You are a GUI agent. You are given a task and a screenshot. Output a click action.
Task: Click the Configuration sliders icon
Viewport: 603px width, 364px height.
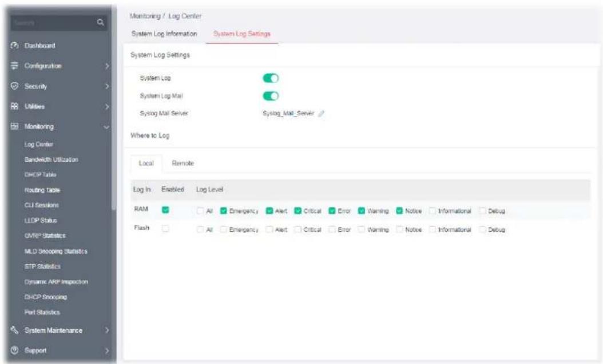pos(15,66)
